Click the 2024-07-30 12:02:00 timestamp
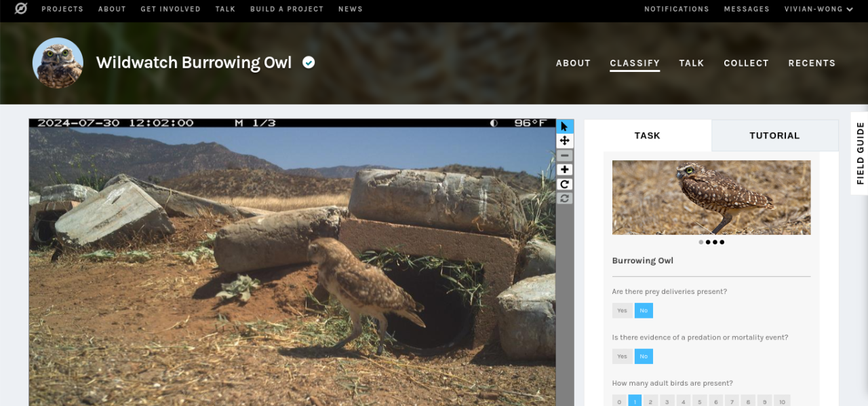This screenshot has height=406, width=868. pyautogui.click(x=115, y=123)
